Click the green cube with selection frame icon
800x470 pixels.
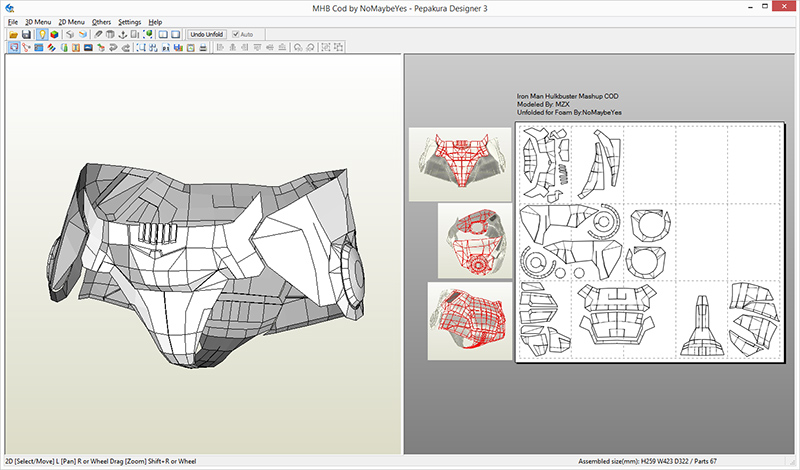[x=148, y=34]
